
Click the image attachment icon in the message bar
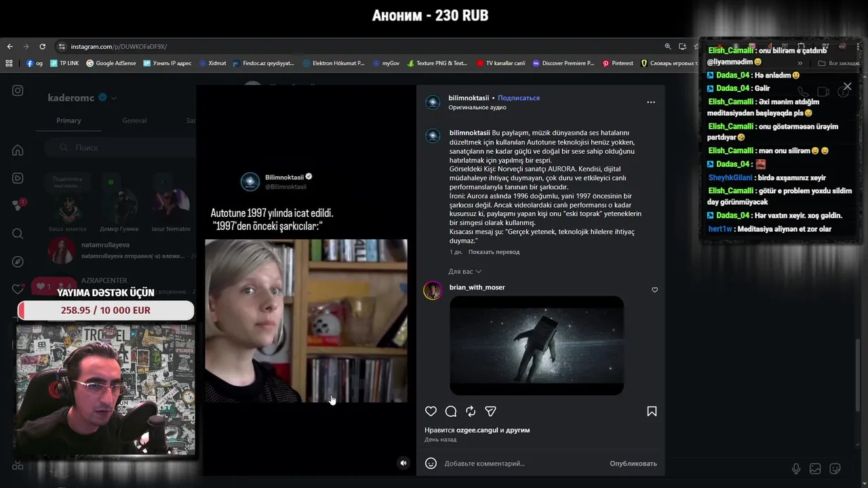click(x=815, y=468)
